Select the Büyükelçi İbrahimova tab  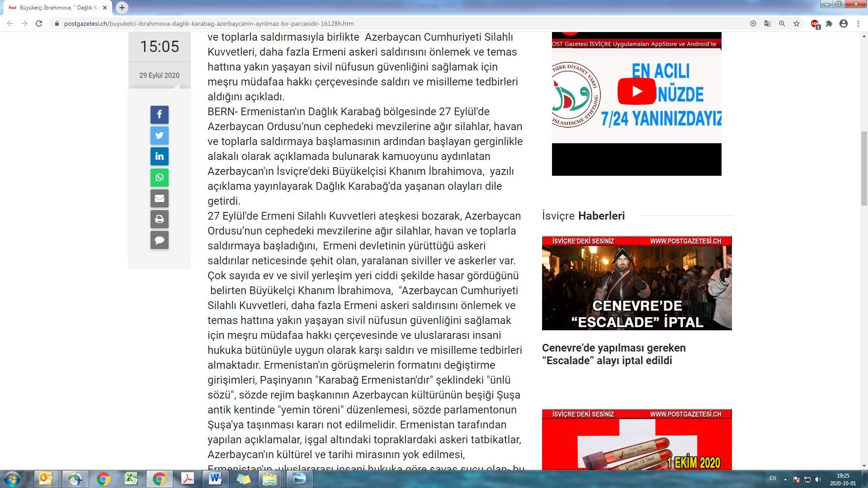click(x=58, y=8)
